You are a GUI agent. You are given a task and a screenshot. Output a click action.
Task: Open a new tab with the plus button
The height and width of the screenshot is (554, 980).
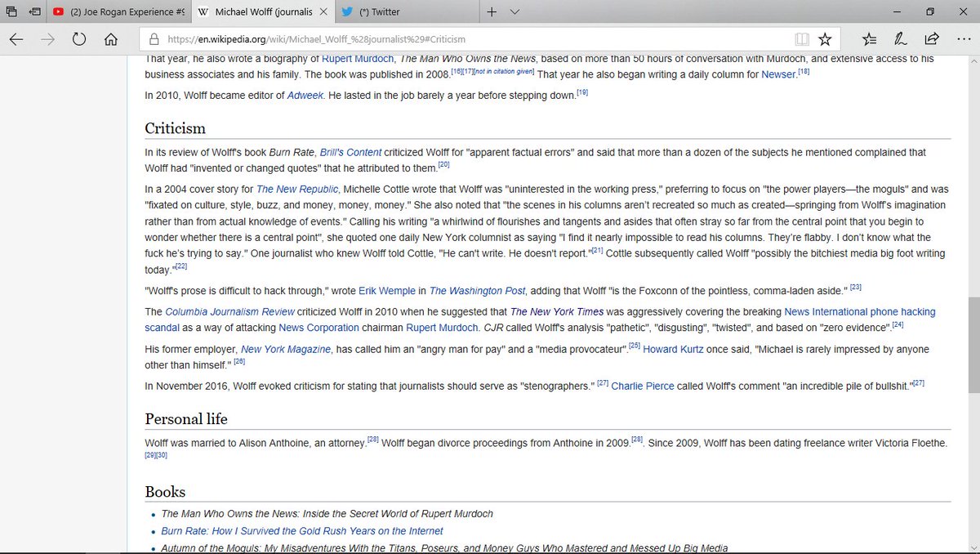point(492,12)
